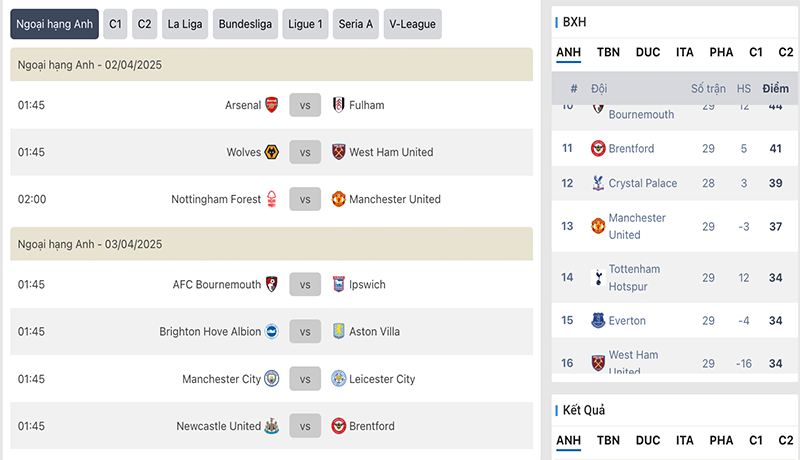Click the Fulham club crest icon

338,105
